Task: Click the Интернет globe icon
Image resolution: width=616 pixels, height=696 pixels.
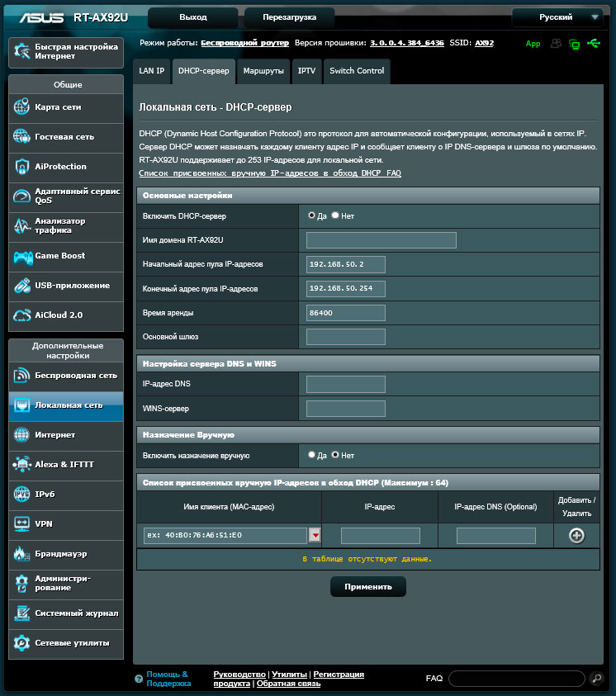Action: pos(21,435)
